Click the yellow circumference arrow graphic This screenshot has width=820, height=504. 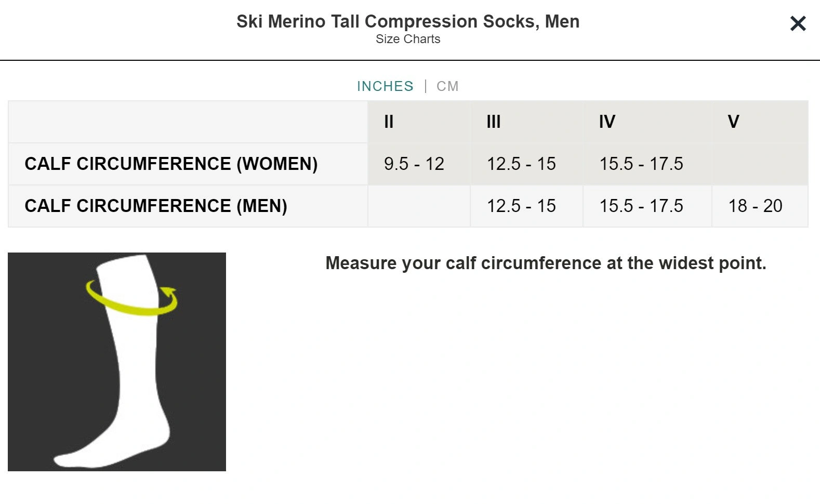132,300
